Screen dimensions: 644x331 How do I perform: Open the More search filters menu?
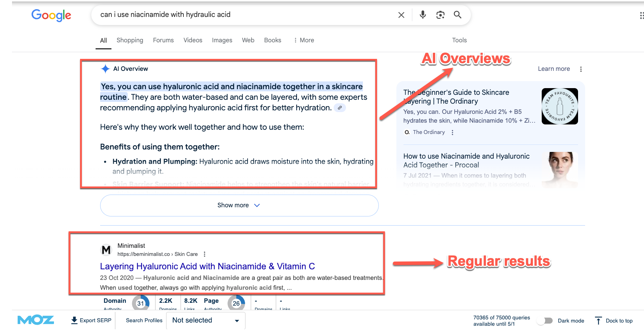(304, 40)
